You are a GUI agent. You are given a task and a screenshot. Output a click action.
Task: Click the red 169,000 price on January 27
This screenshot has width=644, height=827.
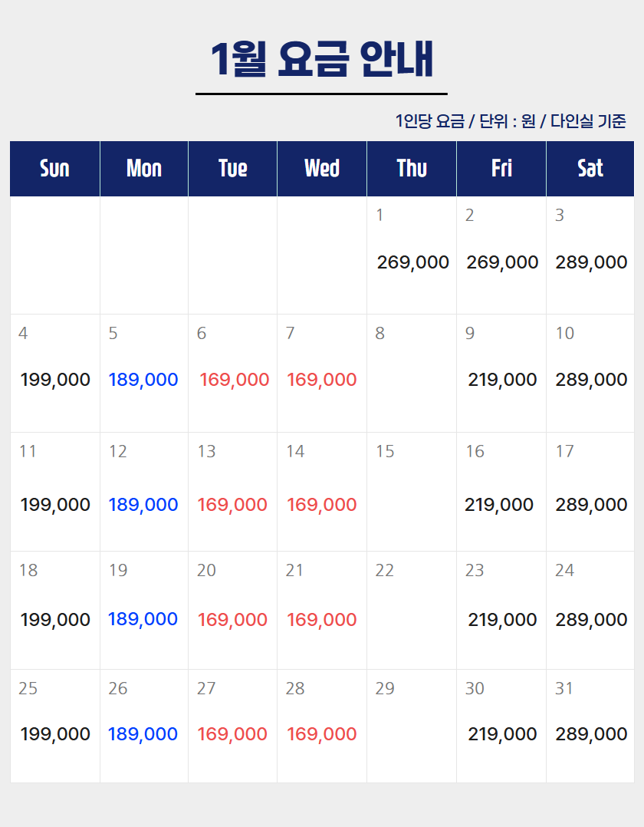232,734
